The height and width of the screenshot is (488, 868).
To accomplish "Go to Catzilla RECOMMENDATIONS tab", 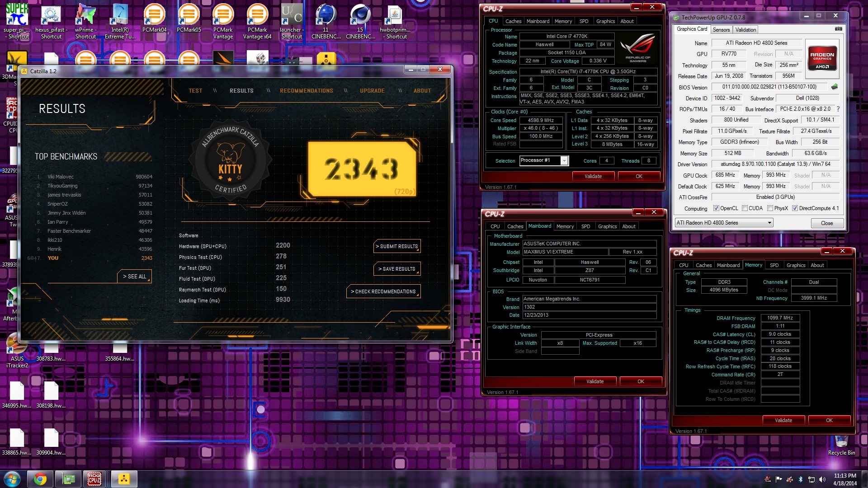I will click(x=306, y=91).
